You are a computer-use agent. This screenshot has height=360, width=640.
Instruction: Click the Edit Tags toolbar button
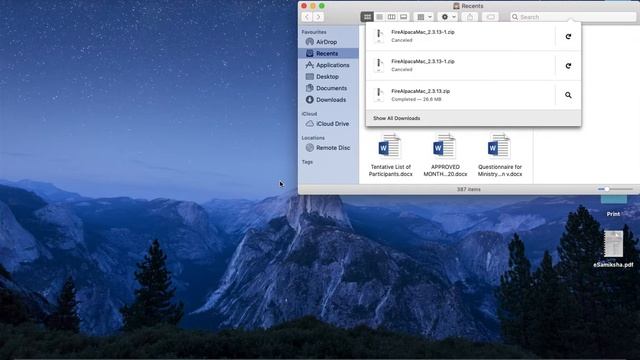point(491,17)
